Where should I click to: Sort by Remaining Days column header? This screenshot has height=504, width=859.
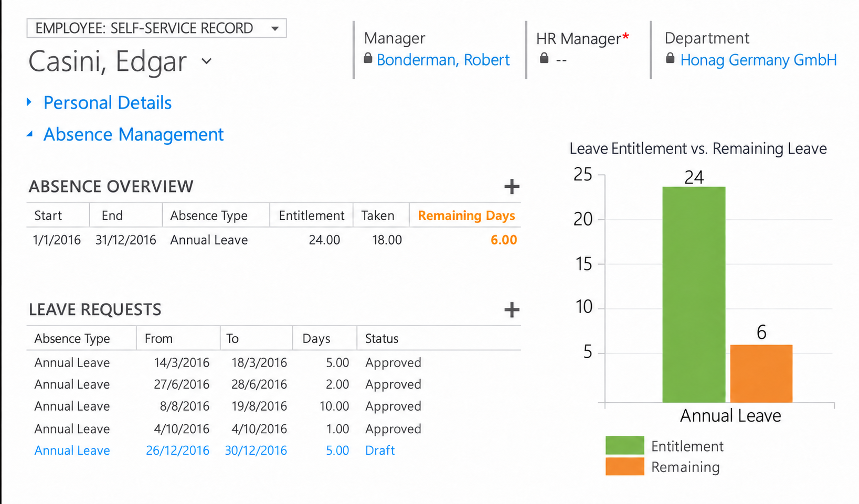coord(466,216)
